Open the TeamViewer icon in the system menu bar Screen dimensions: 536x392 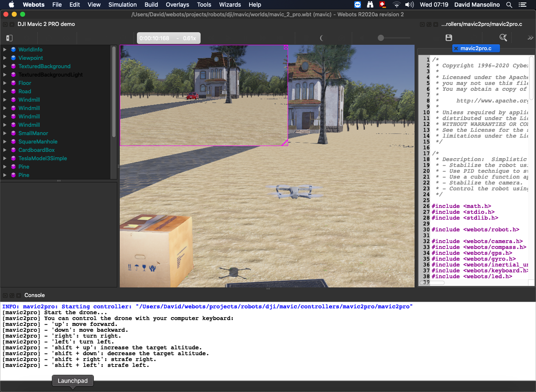(x=357, y=5)
